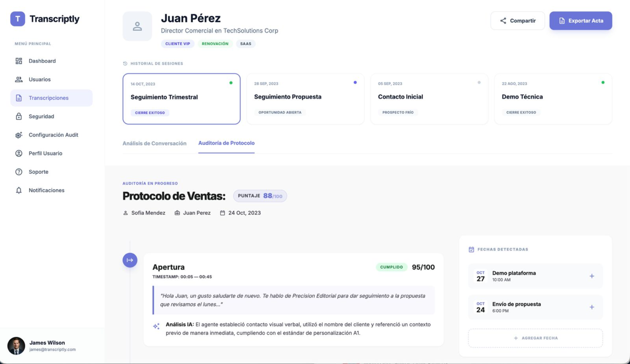This screenshot has width=630, height=364.
Task: Click the Envío de propuesta Oct 24 entry
Action: click(535, 307)
